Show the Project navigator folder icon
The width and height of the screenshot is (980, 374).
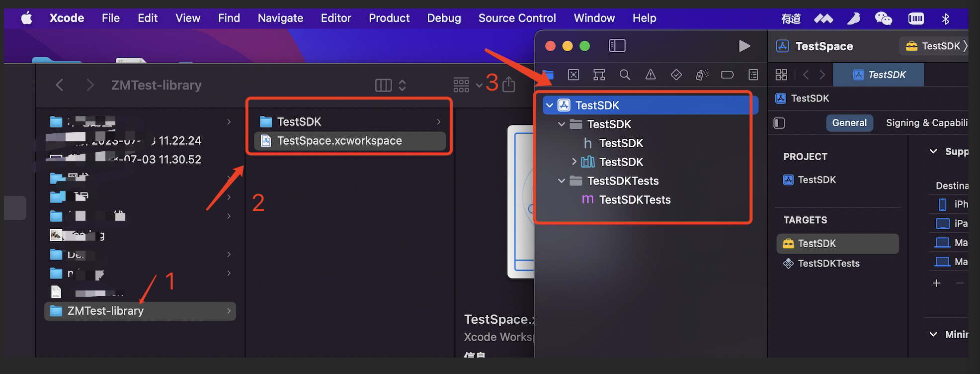pos(548,75)
